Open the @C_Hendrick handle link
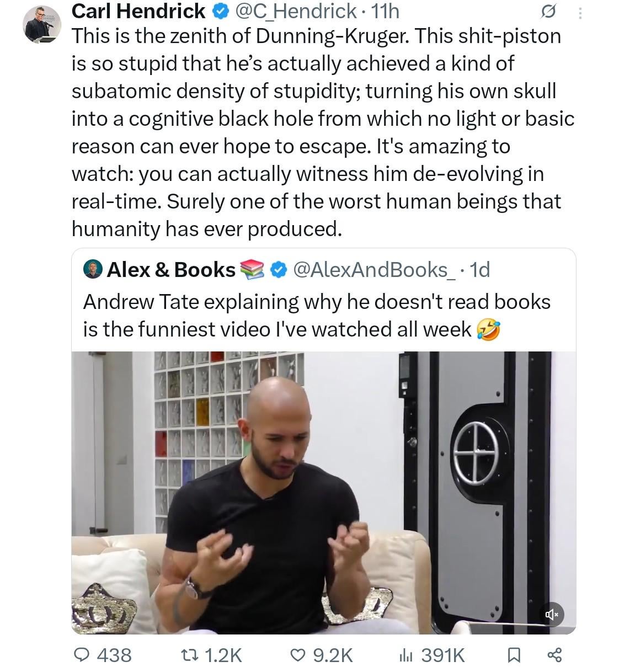630x672 pixels. point(296,11)
